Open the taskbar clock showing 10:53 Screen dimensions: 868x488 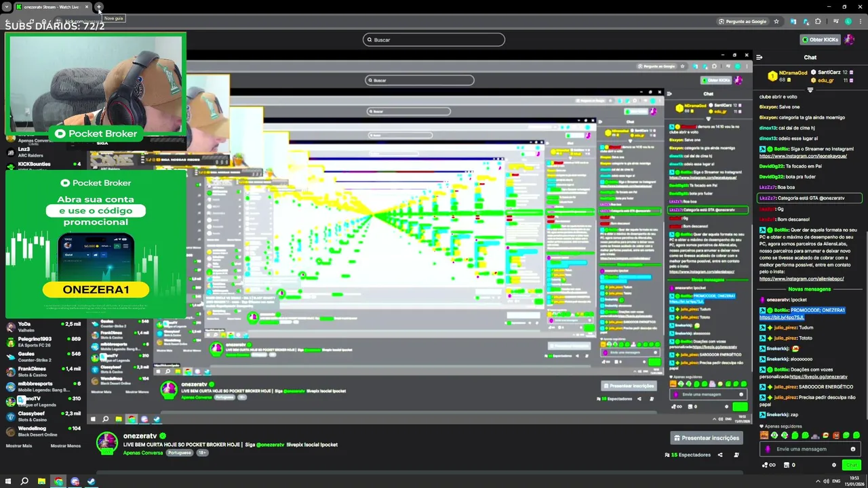854,481
